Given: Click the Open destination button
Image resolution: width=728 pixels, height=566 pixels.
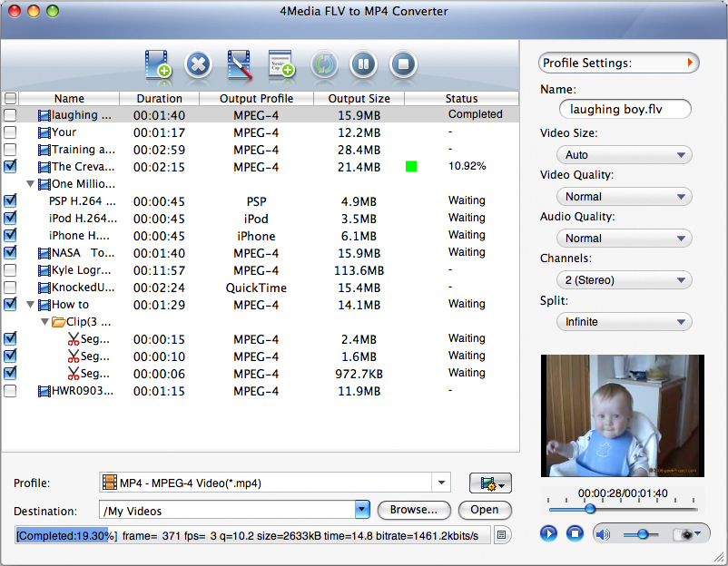Looking at the screenshot, I should tap(485, 510).
